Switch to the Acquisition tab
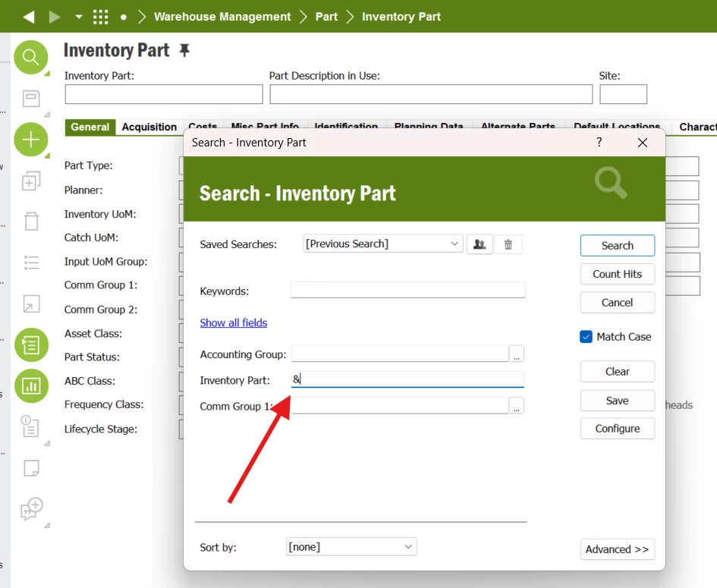Image resolution: width=717 pixels, height=588 pixels. (x=149, y=127)
